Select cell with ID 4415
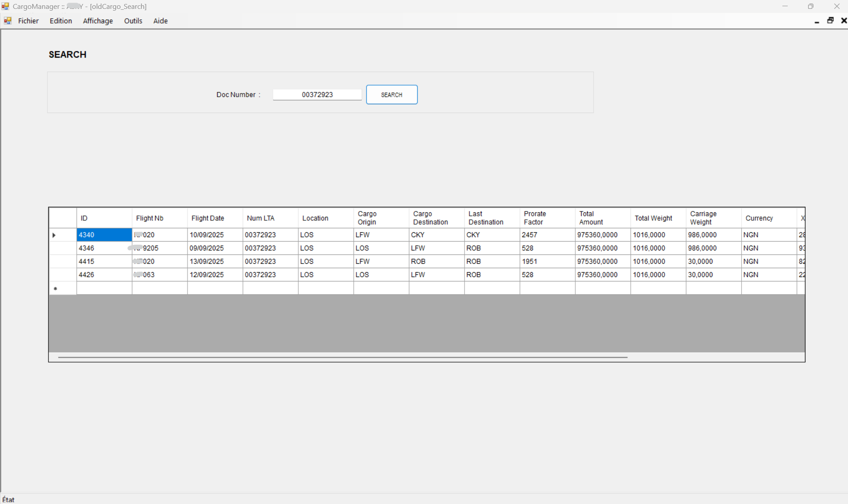Screen dimensions: 848x504 tap(104, 262)
